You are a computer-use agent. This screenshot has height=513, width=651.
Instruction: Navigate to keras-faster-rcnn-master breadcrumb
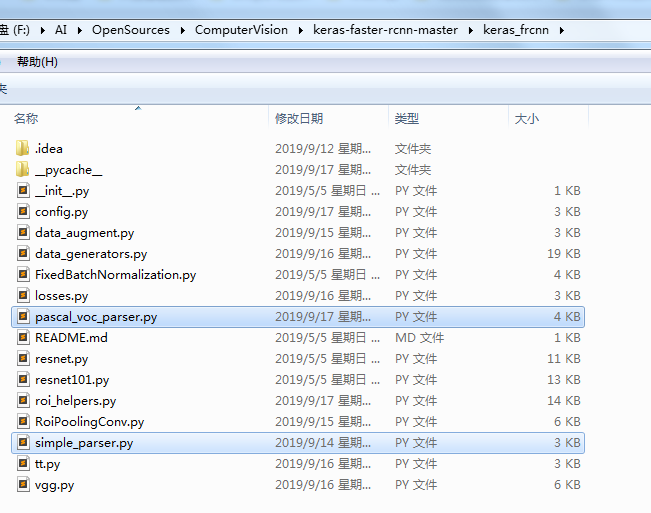point(385,30)
